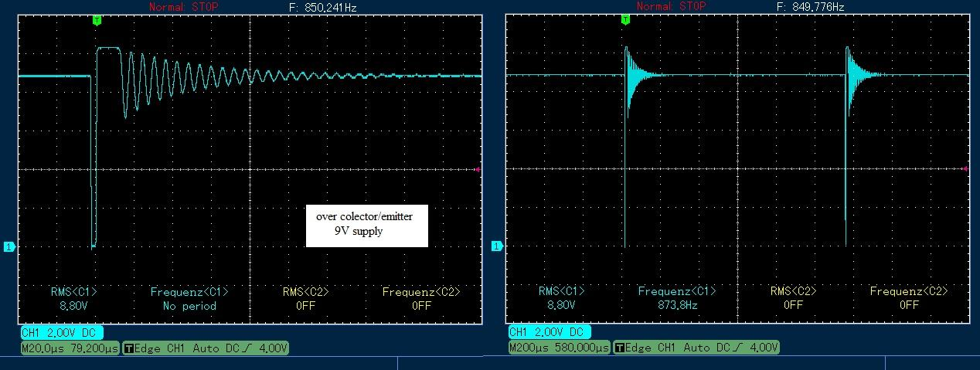Select channel 1 ground marker on left scope
980x370 pixels.
point(9,246)
